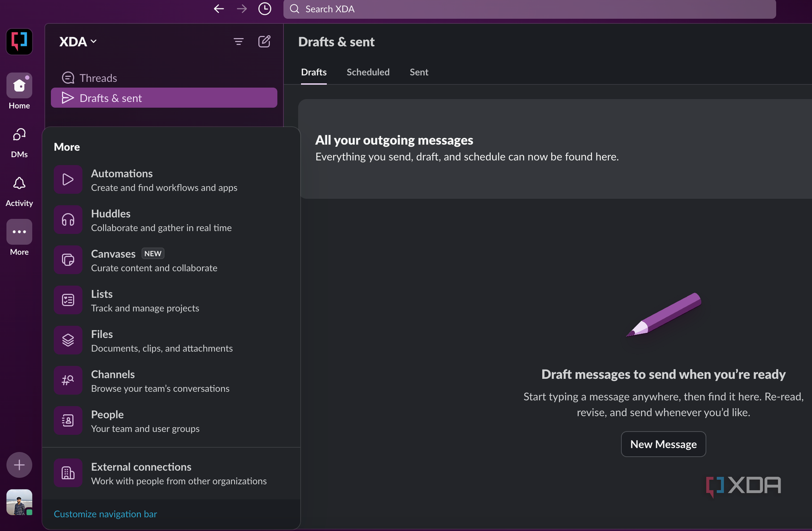812x531 pixels.
Task: Click the history clock icon
Action: pos(265,9)
